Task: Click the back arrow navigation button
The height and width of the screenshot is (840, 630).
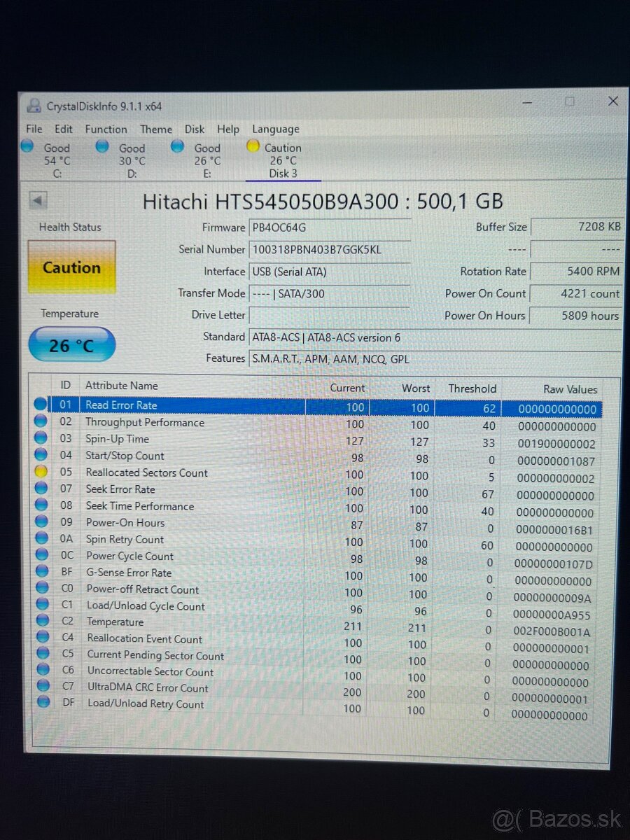Action: (x=36, y=201)
